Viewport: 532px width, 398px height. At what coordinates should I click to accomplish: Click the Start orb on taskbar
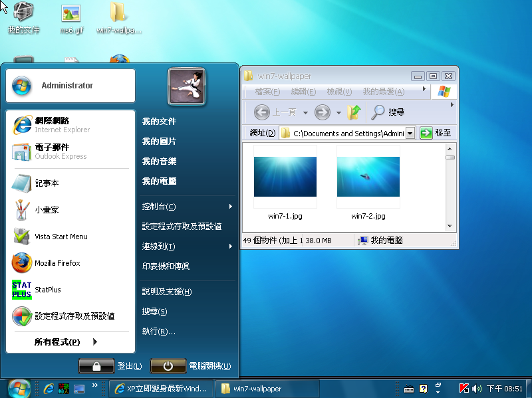19,389
